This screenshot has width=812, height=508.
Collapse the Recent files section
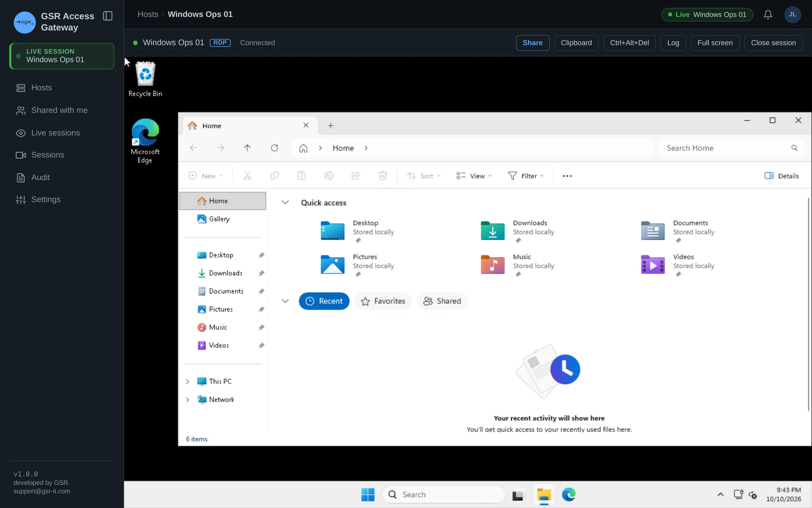click(285, 301)
